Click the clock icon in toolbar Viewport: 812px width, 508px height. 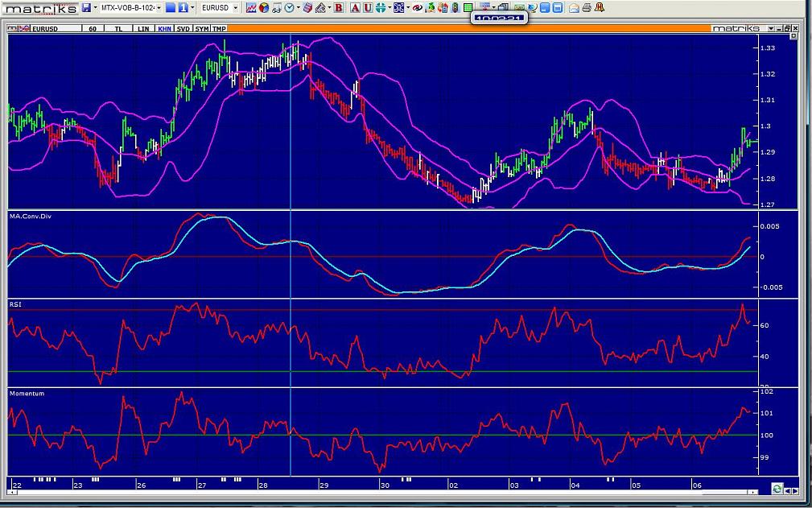(x=289, y=8)
